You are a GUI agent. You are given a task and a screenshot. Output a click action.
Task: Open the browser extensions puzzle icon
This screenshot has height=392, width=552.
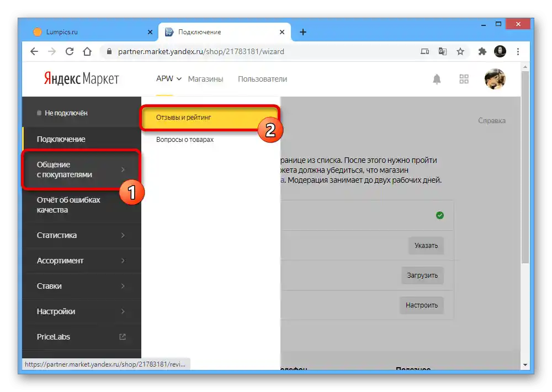click(x=482, y=51)
